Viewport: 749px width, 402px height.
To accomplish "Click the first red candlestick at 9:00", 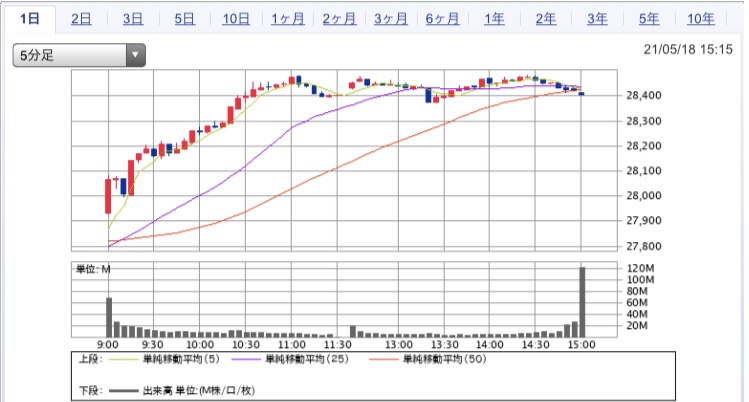I will [108, 196].
